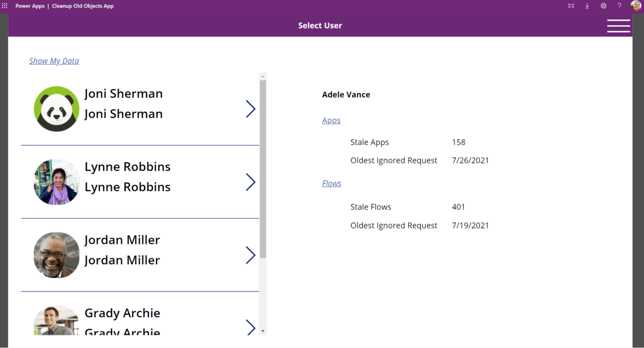Expand details for Jordan Miller
The height and width of the screenshot is (348, 644).
coord(250,255)
